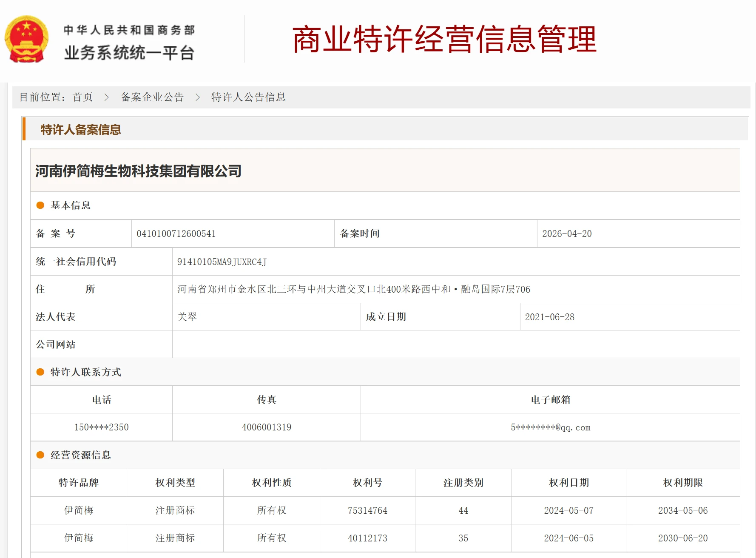756x558 pixels.
Task: Click filing date 2026-04-20
Action: 567,234
